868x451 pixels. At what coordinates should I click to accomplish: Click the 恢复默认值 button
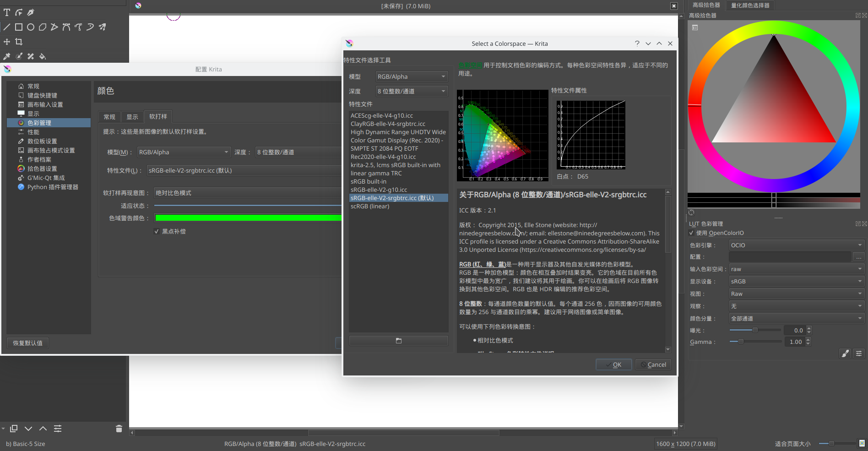click(27, 342)
